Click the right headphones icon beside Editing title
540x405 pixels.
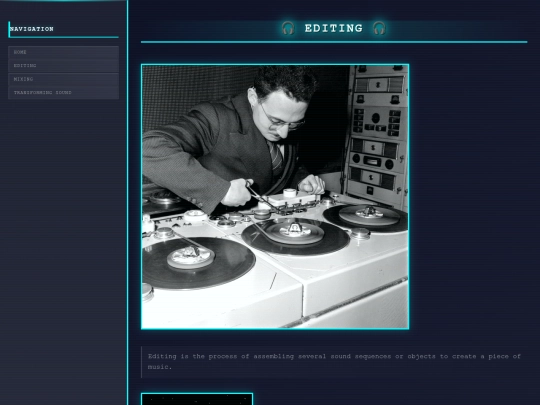[379, 28]
